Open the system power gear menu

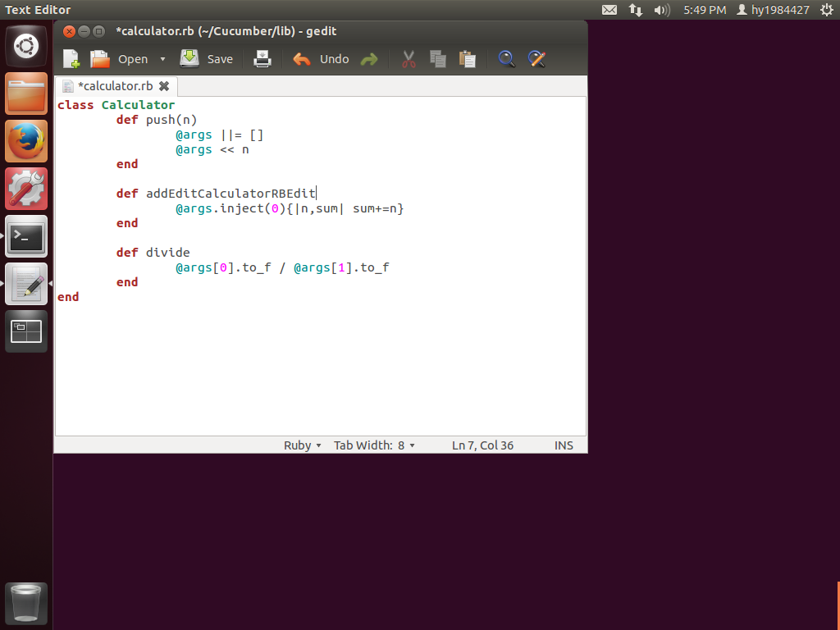point(827,10)
